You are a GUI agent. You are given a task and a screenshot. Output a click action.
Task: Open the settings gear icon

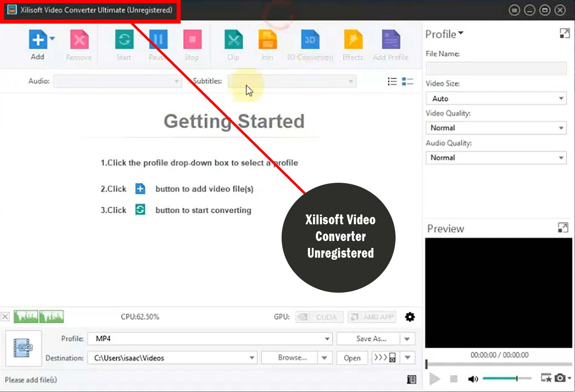[x=410, y=317]
